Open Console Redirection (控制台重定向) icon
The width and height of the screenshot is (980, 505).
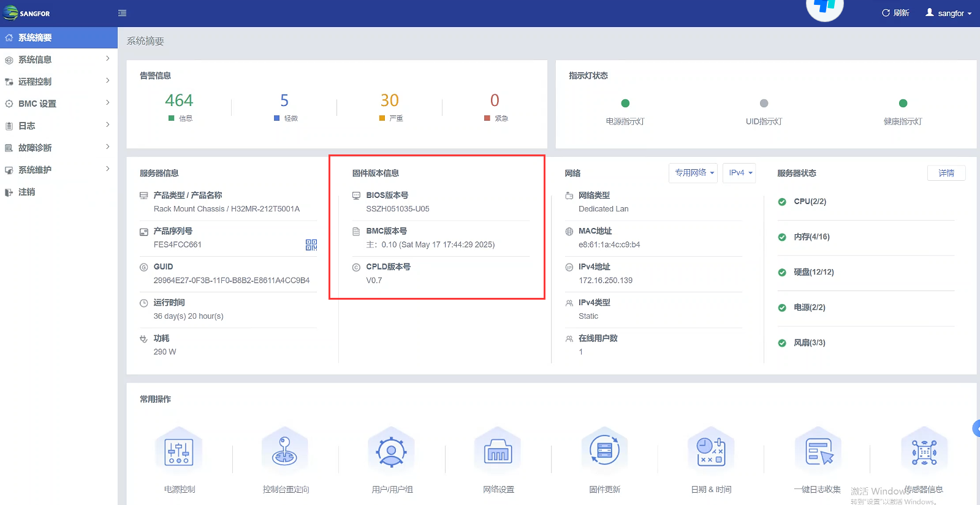[285, 452]
